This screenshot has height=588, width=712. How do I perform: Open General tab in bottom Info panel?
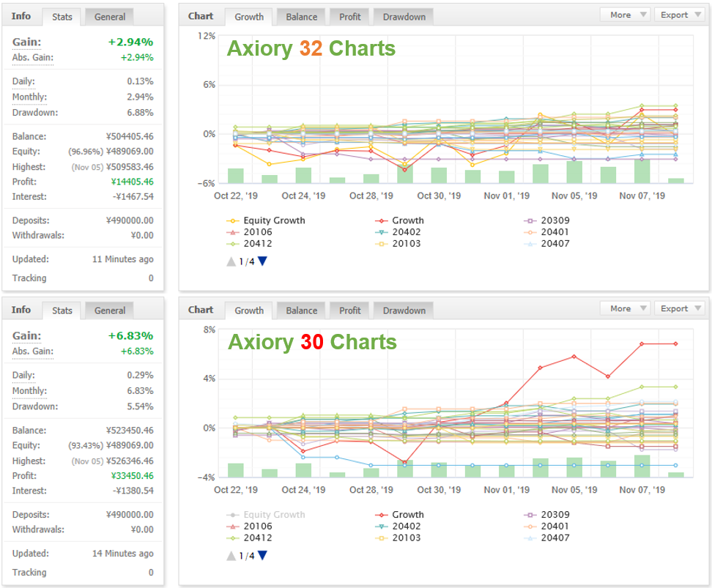pyautogui.click(x=109, y=310)
